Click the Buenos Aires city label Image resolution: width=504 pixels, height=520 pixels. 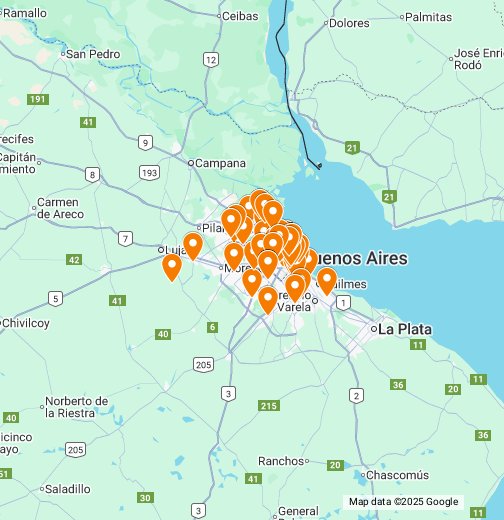coord(361,258)
